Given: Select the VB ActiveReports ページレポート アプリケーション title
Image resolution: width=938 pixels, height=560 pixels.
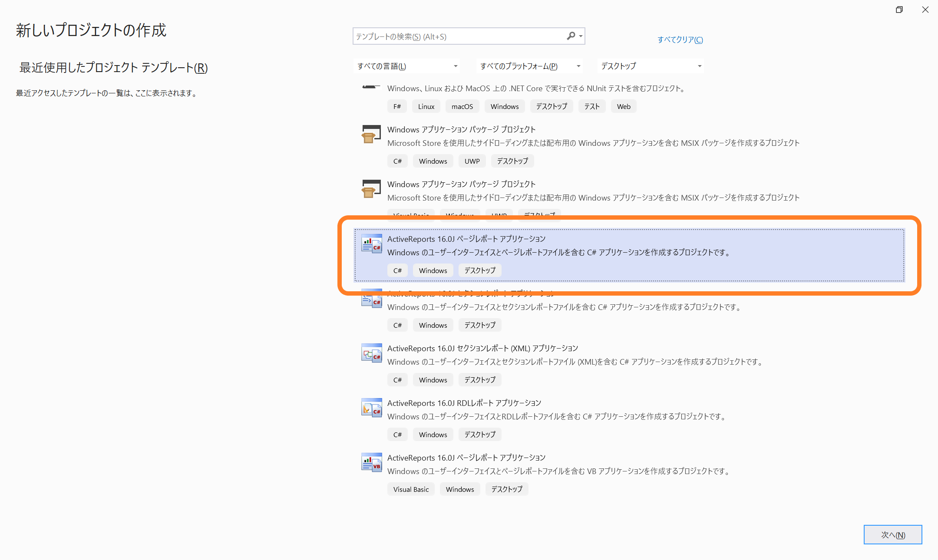Looking at the screenshot, I should click(x=466, y=458).
